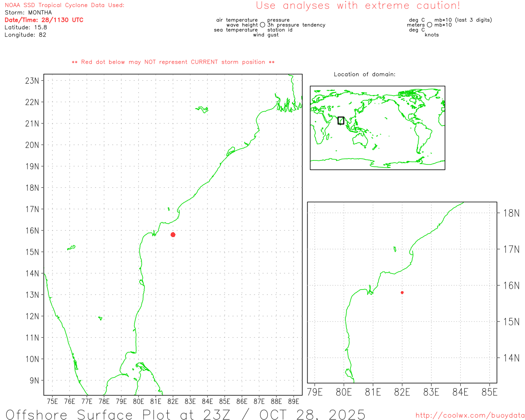Click the 16N label on the main map axis

pos(32,231)
